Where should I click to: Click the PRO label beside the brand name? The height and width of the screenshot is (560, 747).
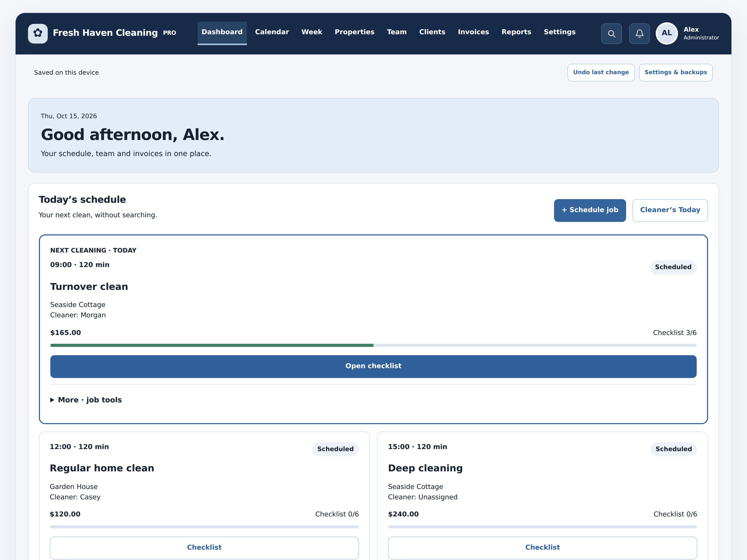(170, 33)
